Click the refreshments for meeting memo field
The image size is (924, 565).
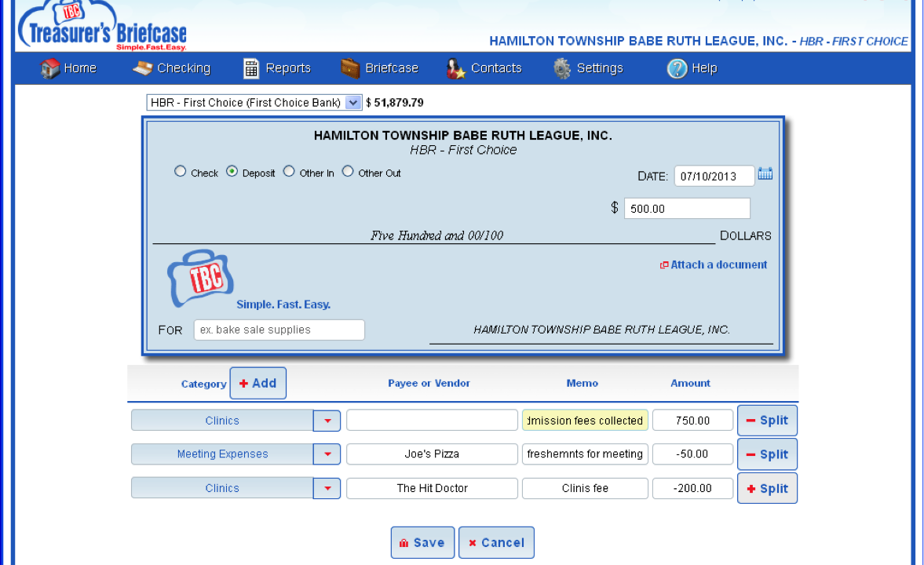585,454
